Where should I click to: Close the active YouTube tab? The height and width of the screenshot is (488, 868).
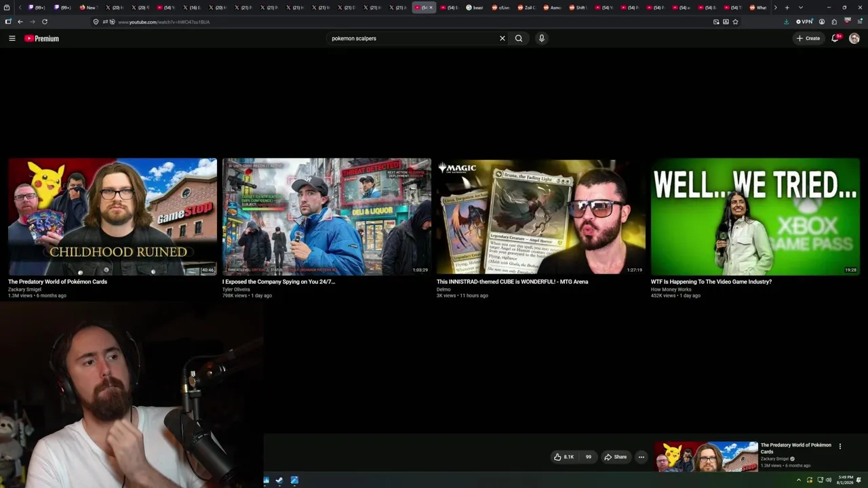point(431,7)
